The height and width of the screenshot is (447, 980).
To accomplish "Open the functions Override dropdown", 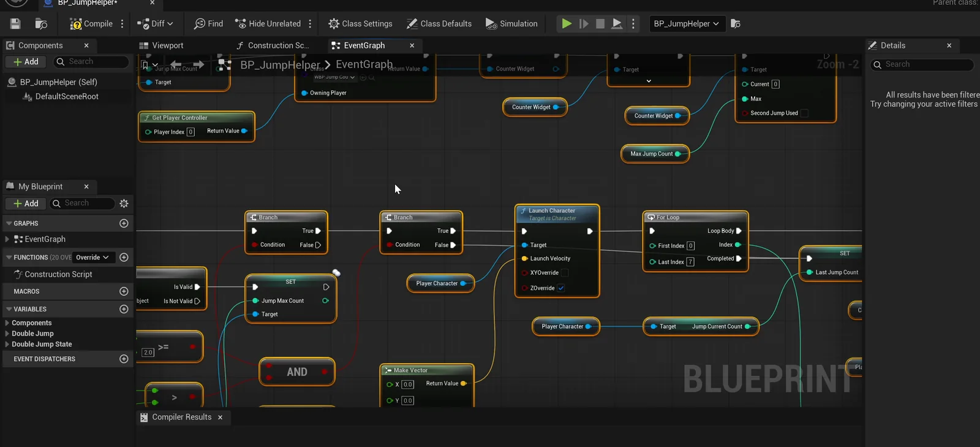I will tap(92, 258).
